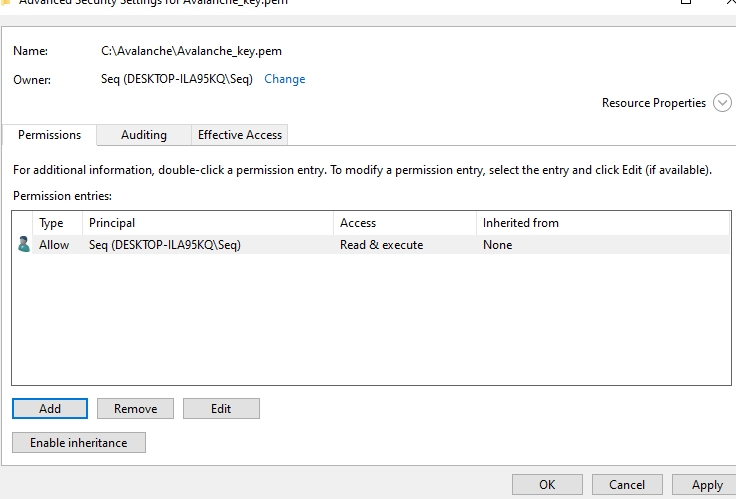Image resolution: width=736 pixels, height=499 pixels.
Task: Click the user icon in the permission entry
Action: click(24, 245)
